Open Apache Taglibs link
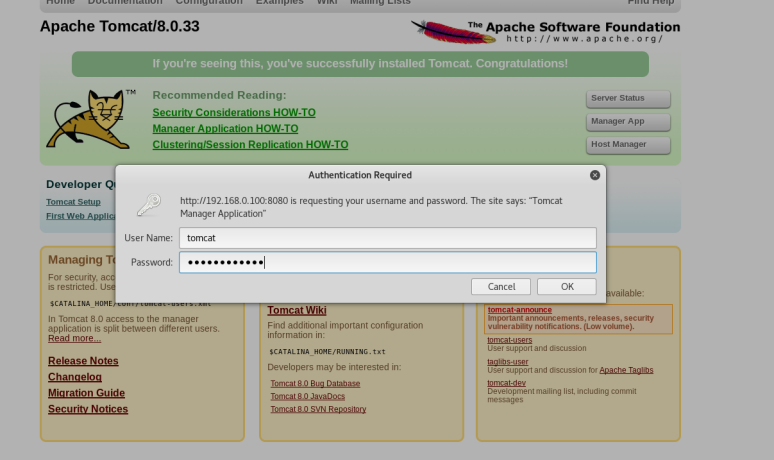This screenshot has height=460, width=774. point(626,370)
